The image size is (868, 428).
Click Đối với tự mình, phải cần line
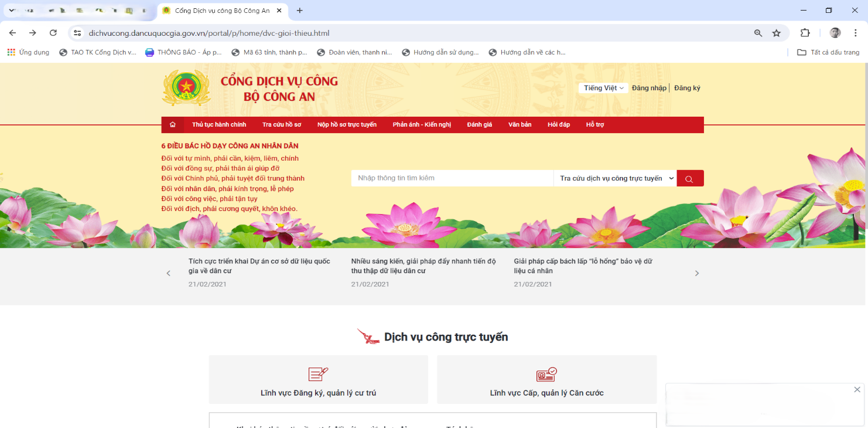tap(230, 158)
